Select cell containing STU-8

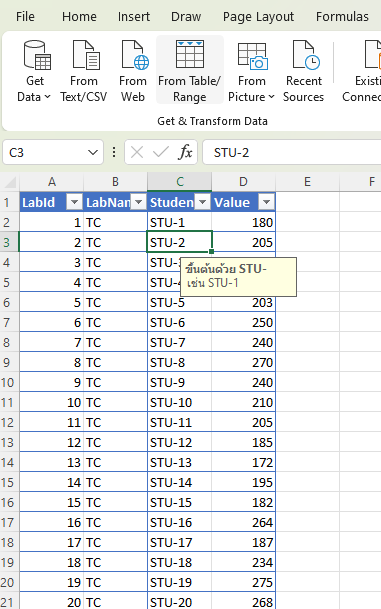click(179, 362)
